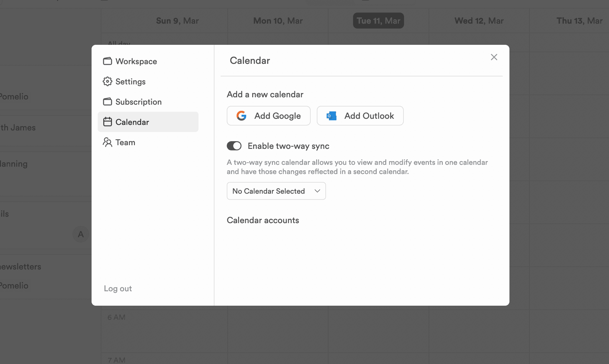Select Sun 9, Mar column header
Viewport: 609px width, 364px height.
tap(177, 21)
